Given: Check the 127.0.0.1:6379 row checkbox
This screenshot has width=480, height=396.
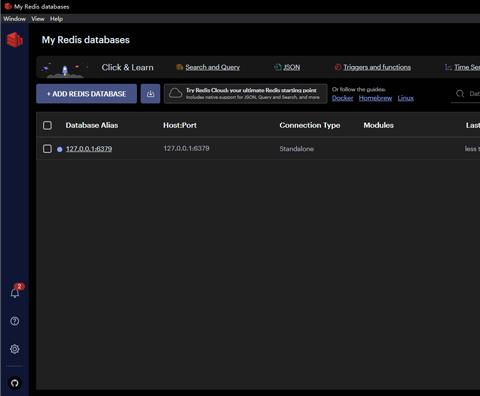Looking at the screenshot, I should click(x=47, y=149).
